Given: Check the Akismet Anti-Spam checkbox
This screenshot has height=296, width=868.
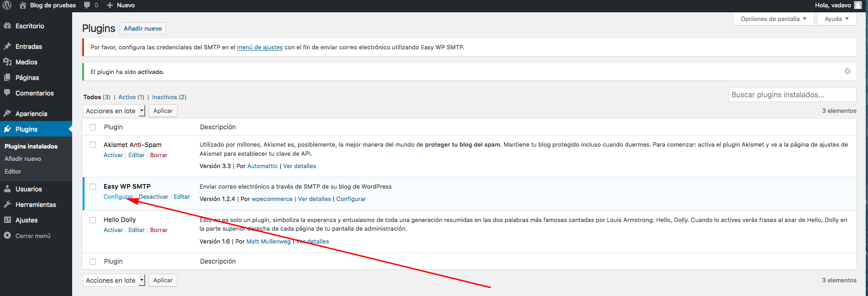Looking at the screenshot, I should [x=93, y=145].
